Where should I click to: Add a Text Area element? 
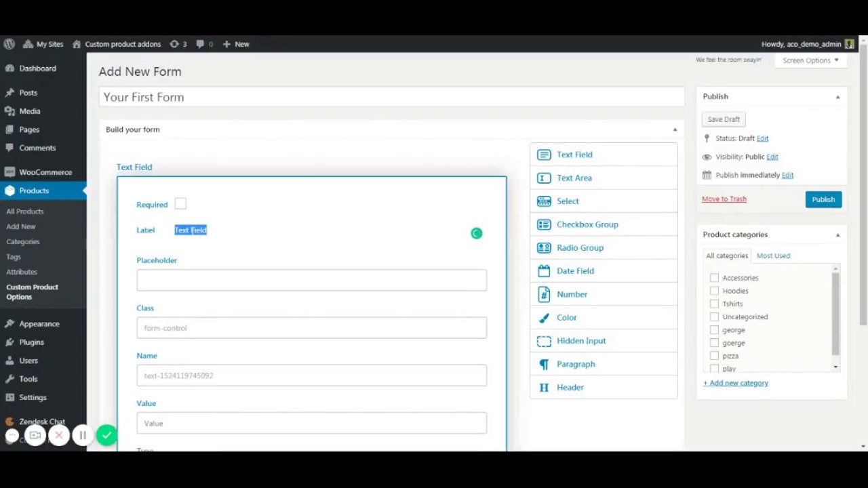pos(604,178)
